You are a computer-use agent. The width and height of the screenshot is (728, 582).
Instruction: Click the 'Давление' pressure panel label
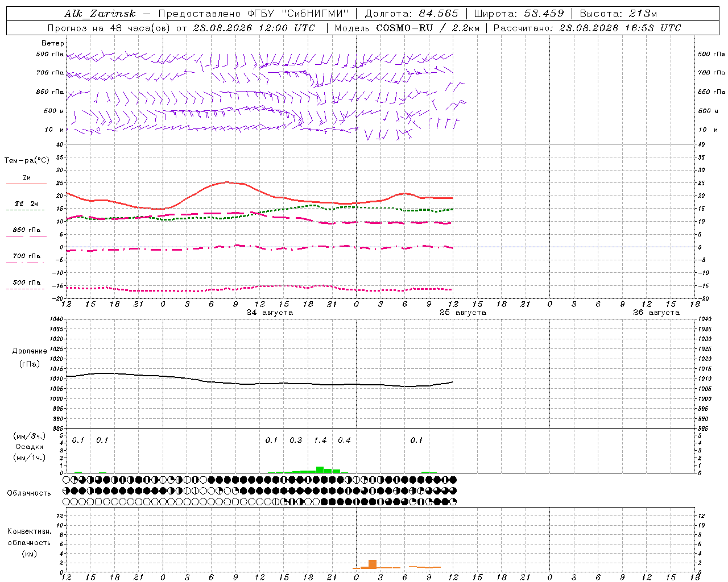(x=30, y=351)
